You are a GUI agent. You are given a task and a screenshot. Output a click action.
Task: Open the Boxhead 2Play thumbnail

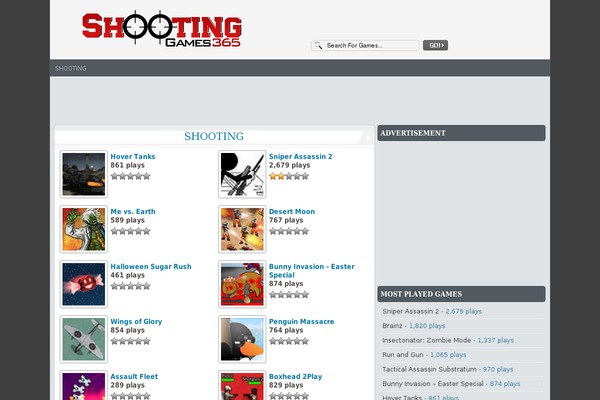242,385
